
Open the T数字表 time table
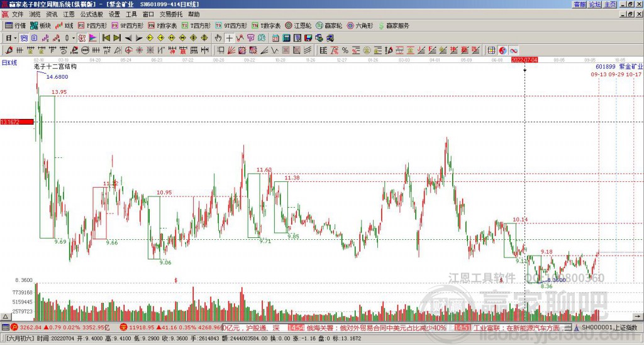[266, 25]
